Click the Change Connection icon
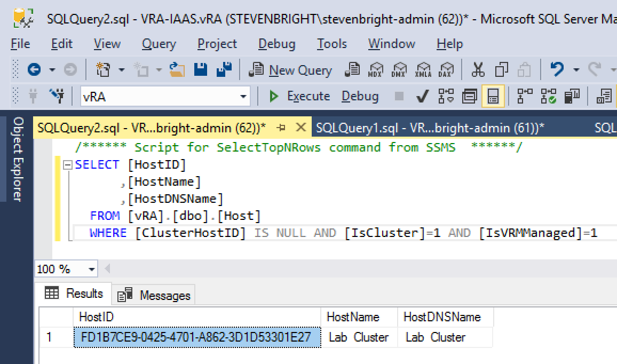 click(x=57, y=97)
